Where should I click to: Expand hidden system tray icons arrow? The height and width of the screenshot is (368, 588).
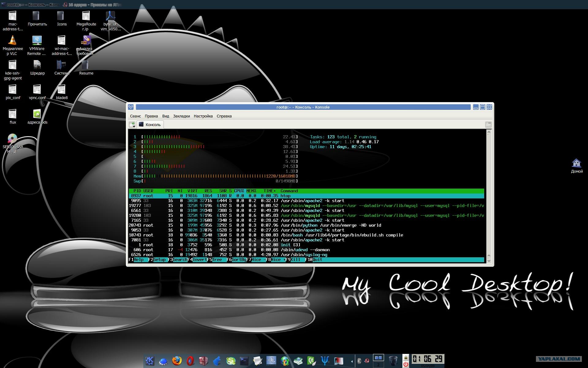coord(352,361)
